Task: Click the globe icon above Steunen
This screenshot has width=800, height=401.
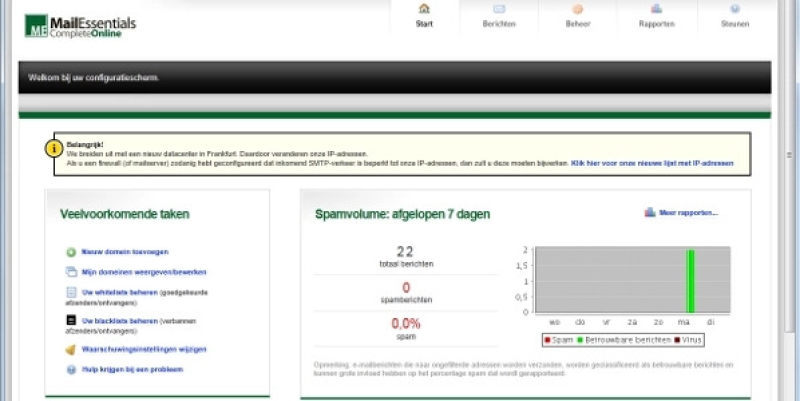Action: click(735, 9)
